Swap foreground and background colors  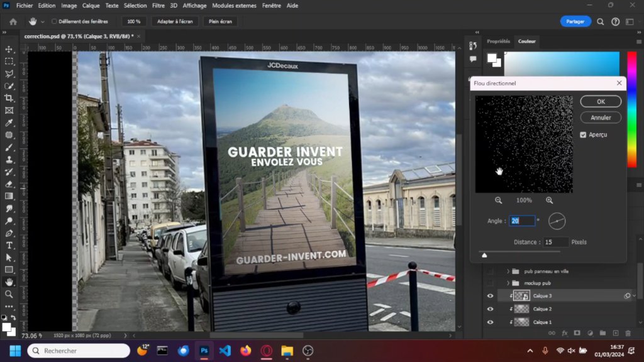13,317
